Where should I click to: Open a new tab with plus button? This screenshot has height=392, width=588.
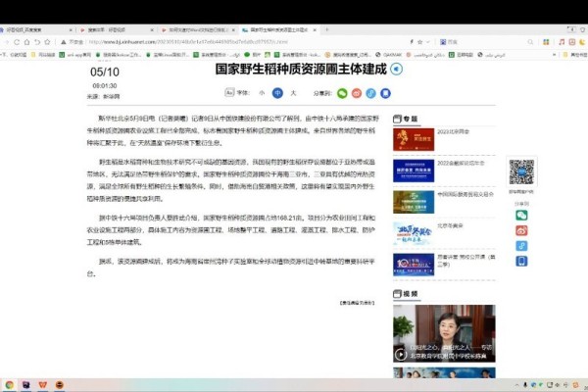pos(326,29)
